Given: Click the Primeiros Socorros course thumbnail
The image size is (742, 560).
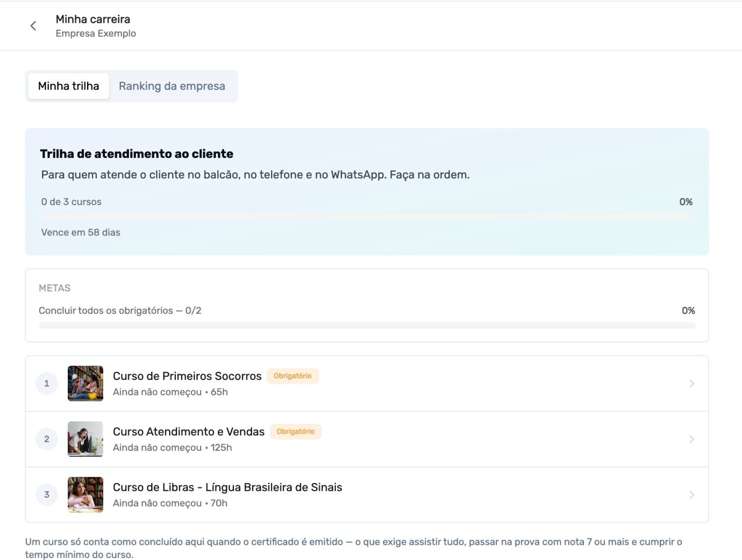Looking at the screenshot, I should tap(85, 384).
